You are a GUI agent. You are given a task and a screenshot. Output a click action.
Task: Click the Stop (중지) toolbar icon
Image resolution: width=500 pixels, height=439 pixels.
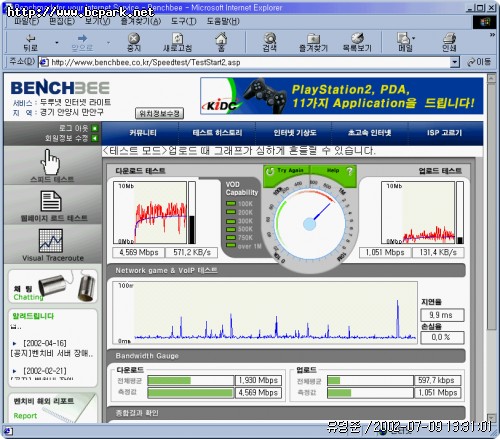point(134,38)
